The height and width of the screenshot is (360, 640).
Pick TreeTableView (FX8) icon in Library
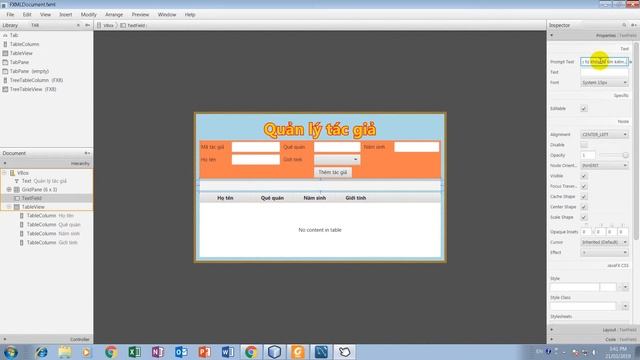pos(5,89)
